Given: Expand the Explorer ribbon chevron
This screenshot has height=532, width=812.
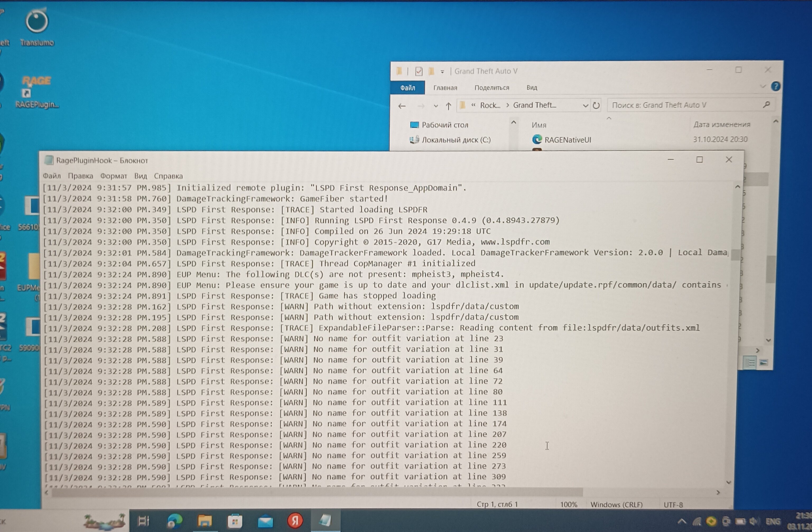Looking at the screenshot, I should tap(763, 86).
